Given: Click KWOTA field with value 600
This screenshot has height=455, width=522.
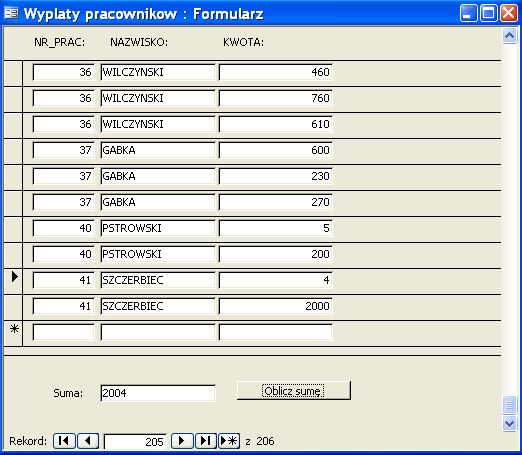Looking at the screenshot, I should pyautogui.click(x=276, y=150).
